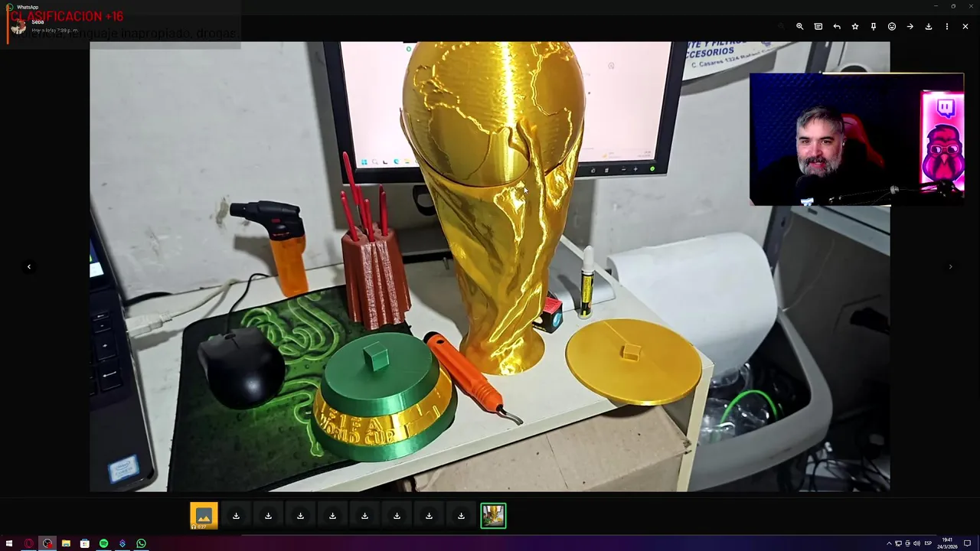Viewport: 980px width, 551px height.
Task: Open Microsoft Store from the taskbar
Action: click(84, 543)
